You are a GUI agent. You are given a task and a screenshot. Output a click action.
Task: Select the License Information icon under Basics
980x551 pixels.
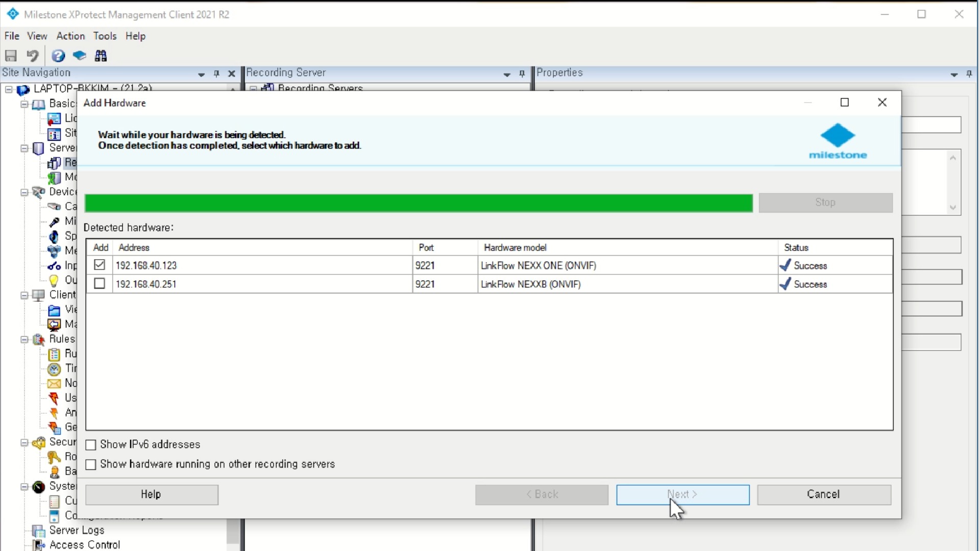point(54,119)
